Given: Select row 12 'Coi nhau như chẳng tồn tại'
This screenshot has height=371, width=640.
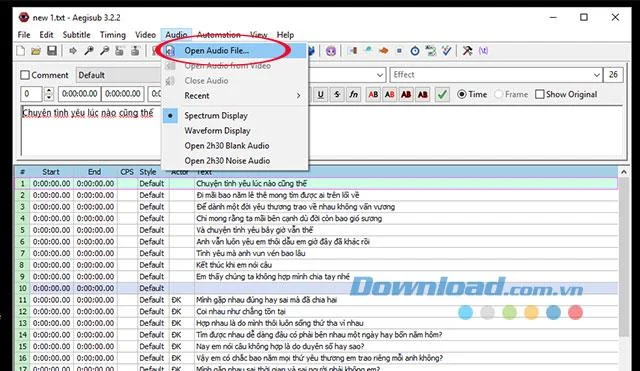Looking at the screenshot, I should (x=316, y=311).
